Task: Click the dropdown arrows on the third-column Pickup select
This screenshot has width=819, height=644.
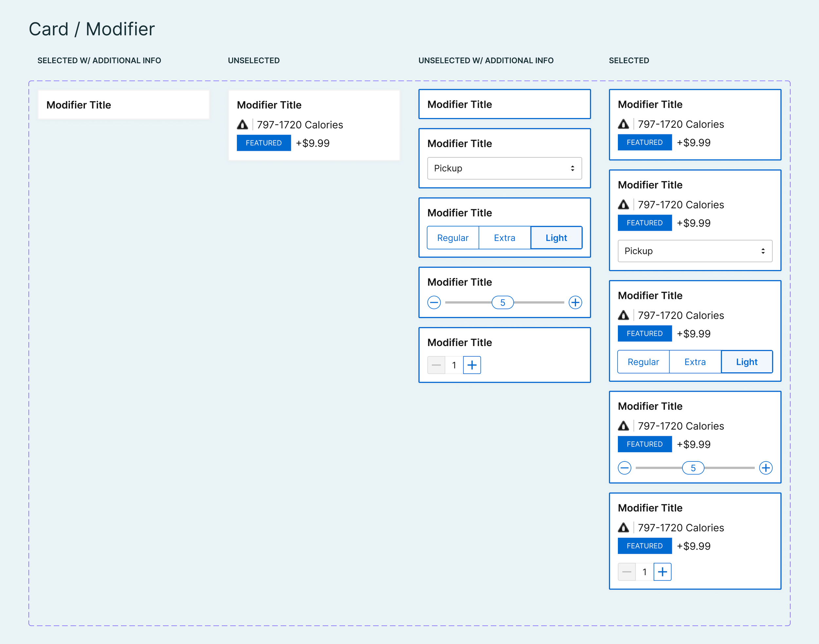Action: click(x=572, y=168)
